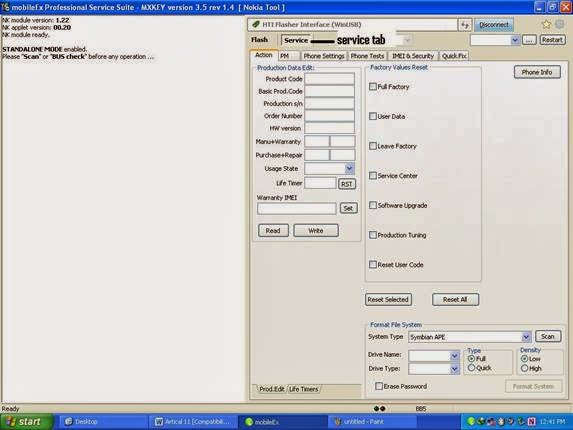Open the dropdown left of Restart button
573x430 pixels.
(515, 40)
